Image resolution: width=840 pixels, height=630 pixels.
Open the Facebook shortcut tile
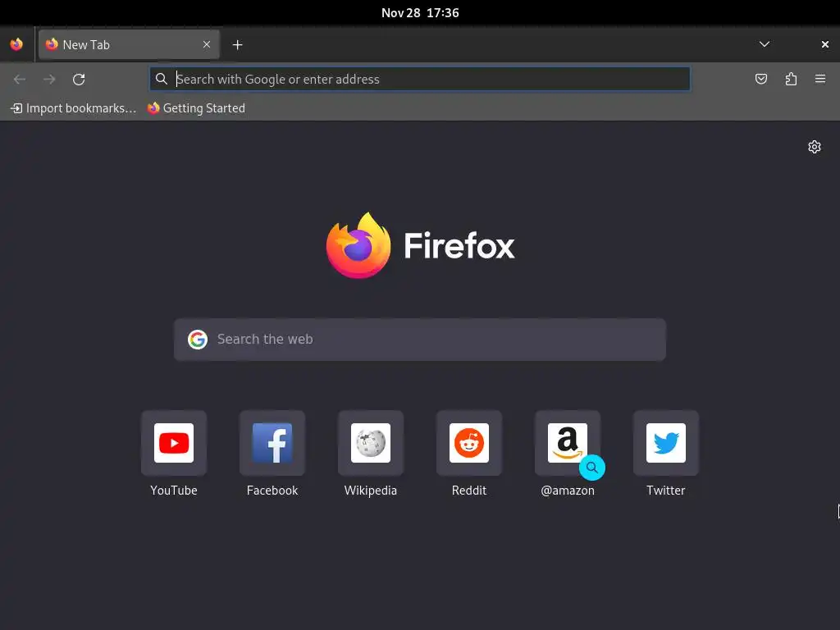tap(272, 443)
